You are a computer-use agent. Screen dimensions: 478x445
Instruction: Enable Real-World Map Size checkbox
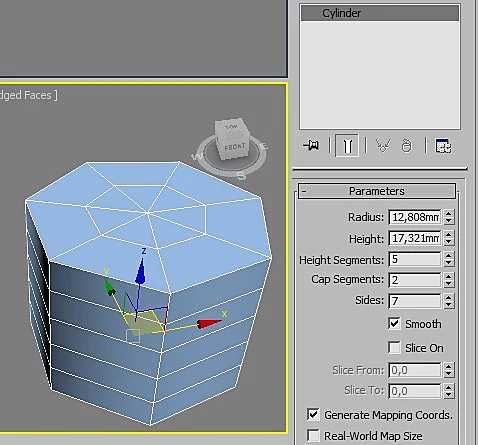tap(313, 435)
